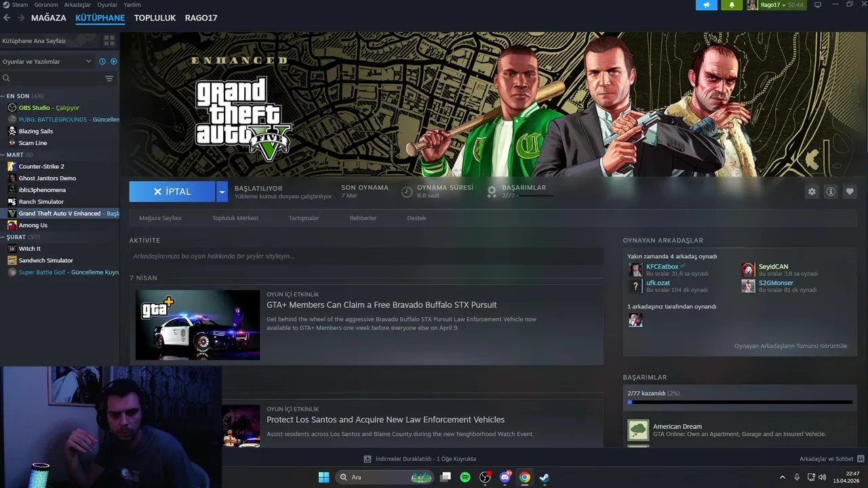Open the Oyunlar menu
The image size is (868, 488).
tap(107, 5)
